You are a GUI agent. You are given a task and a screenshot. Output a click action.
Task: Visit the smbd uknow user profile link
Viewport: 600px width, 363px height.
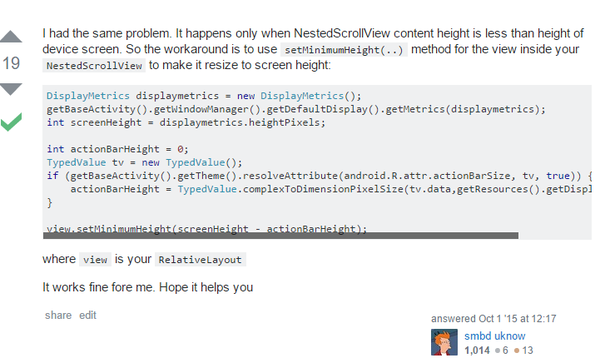495,336
